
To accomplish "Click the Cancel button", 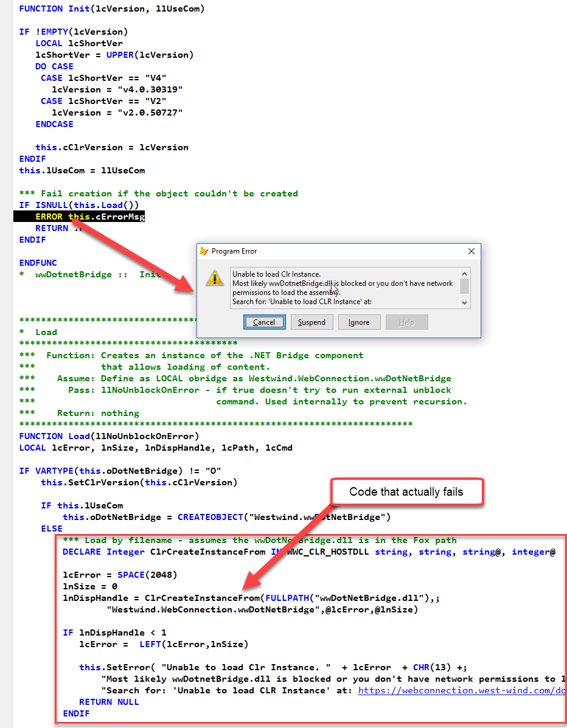I will pyautogui.click(x=264, y=322).
